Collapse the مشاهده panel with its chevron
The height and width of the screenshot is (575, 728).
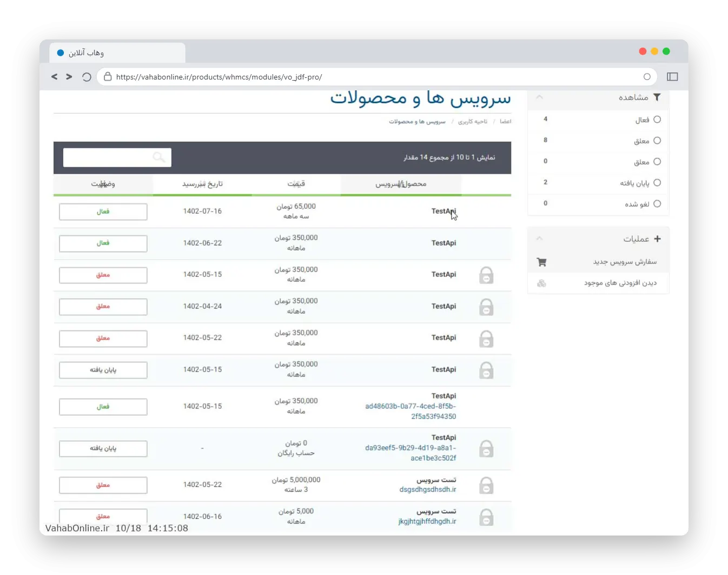(x=539, y=97)
